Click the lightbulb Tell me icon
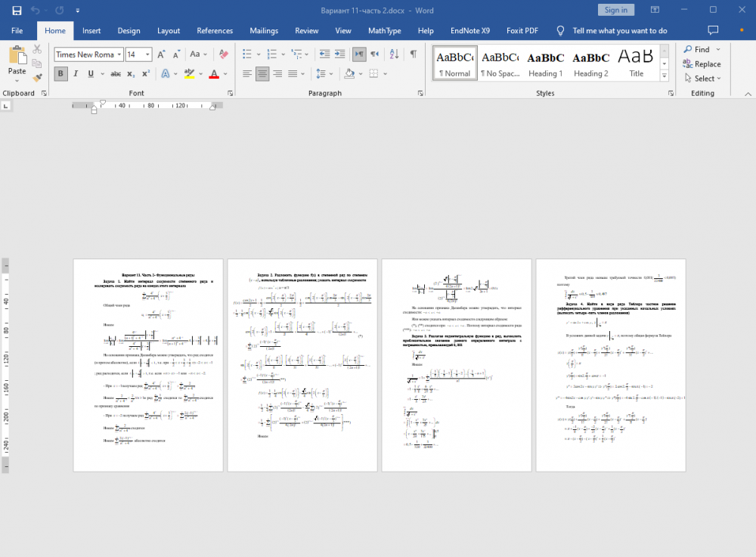The height and width of the screenshot is (557, 756). point(560,30)
